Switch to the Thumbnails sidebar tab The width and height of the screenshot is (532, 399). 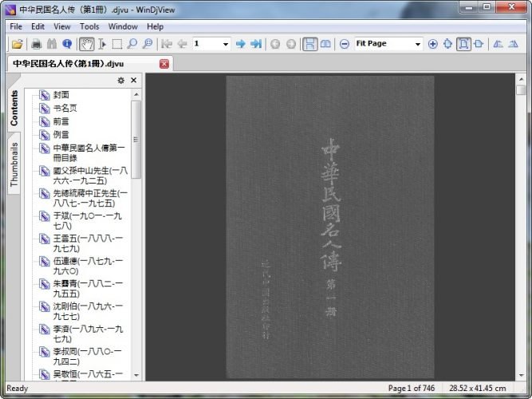click(14, 165)
